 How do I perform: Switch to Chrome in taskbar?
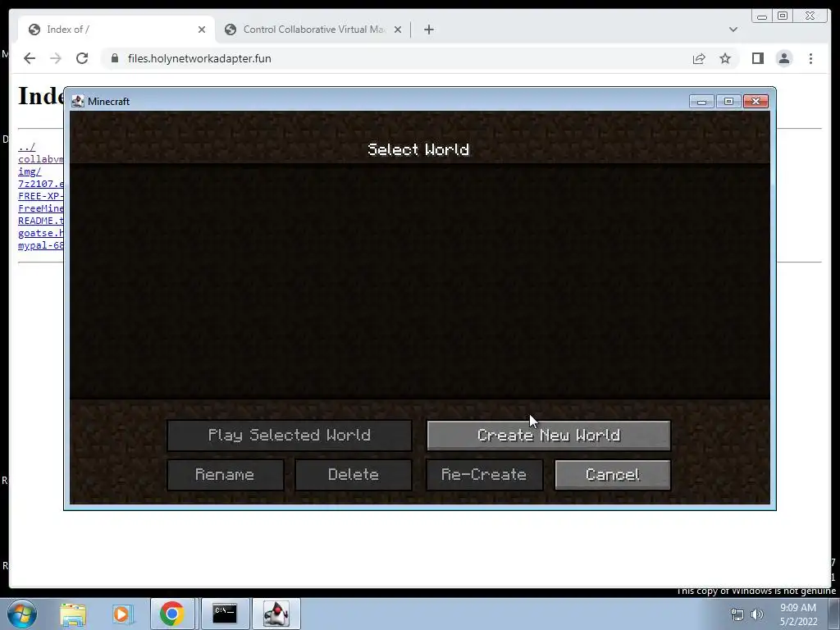172,614
